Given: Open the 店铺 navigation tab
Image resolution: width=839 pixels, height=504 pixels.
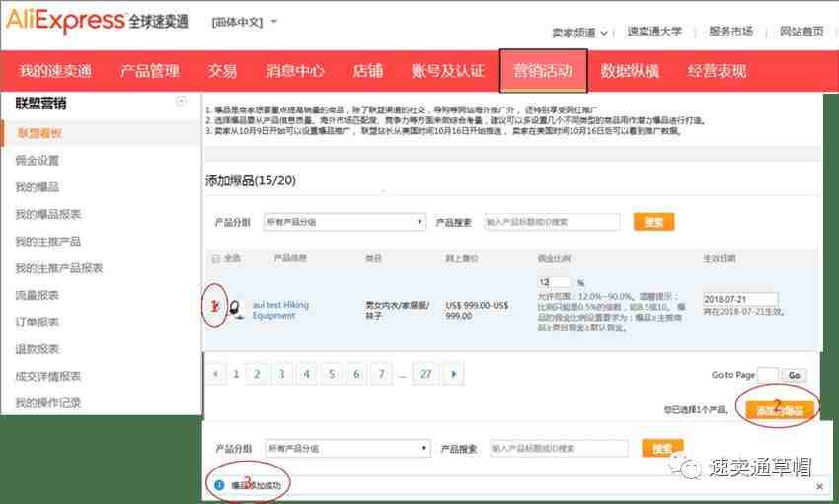Looking at the screenshot, I should [367, 71].
